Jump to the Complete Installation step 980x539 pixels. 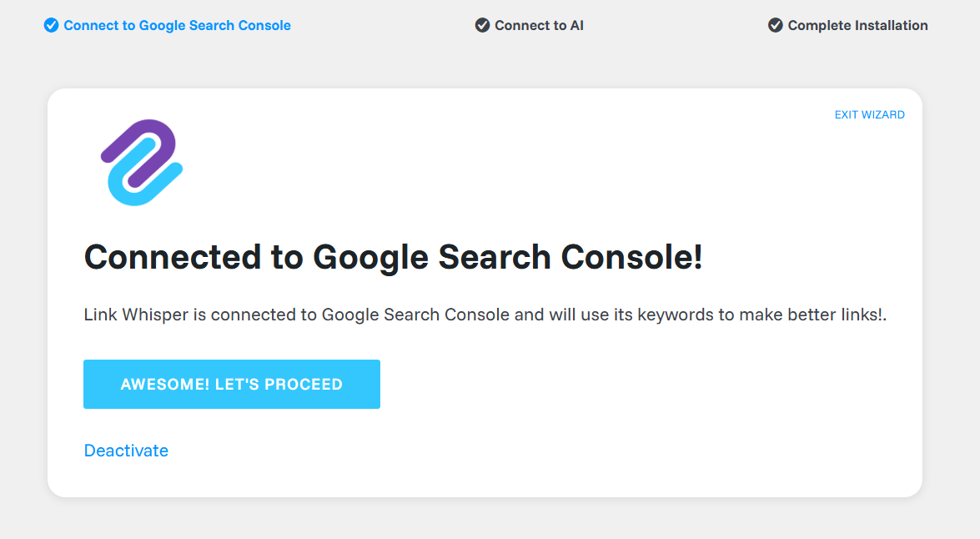(x=857, y=26)
